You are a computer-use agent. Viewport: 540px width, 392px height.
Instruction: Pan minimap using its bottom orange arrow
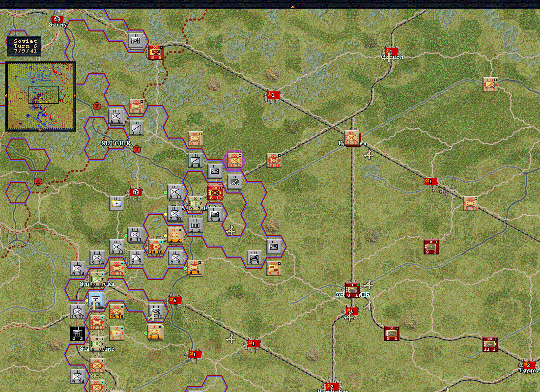[40, 131]
